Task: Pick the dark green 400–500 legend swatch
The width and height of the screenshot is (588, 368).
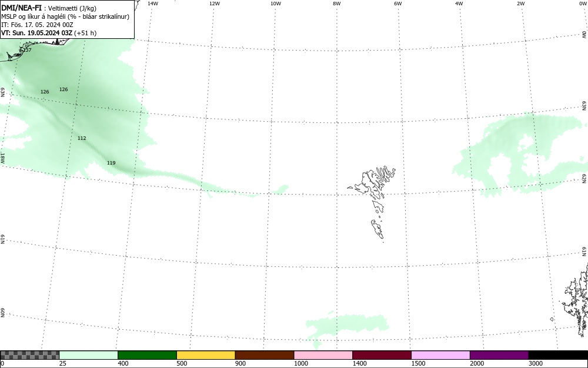Action: pos(147,355)
